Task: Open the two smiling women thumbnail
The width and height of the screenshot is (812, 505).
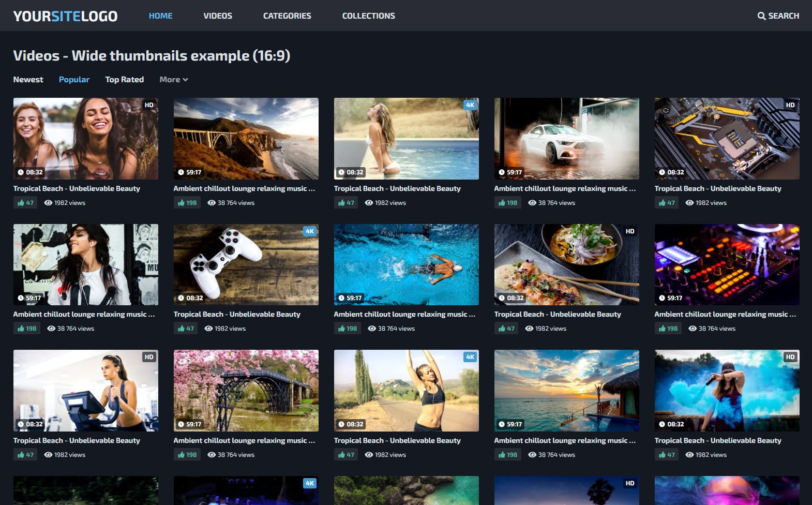Action: (86, 139)
